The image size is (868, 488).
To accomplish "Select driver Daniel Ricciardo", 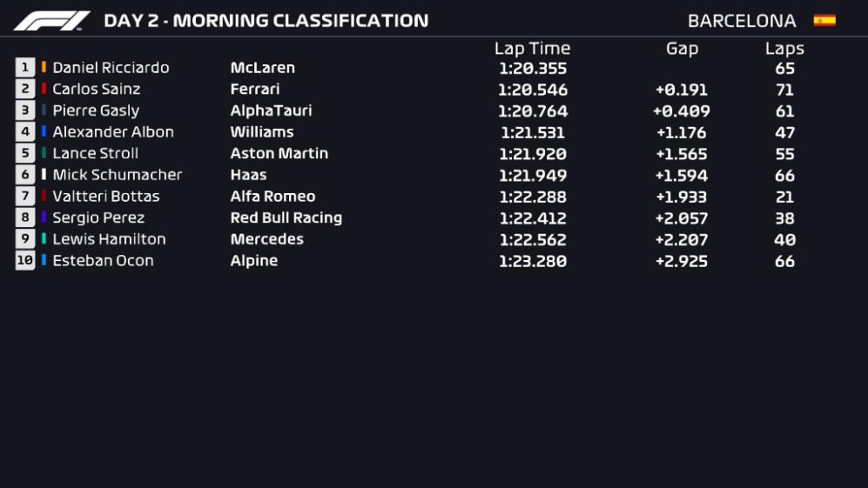I will (111, 68).
